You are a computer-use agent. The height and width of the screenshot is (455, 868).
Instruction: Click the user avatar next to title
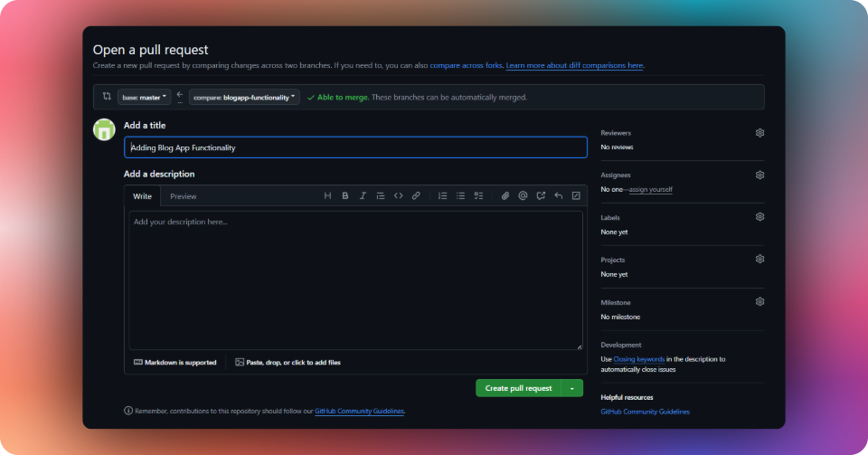pyautogui.click(x=104, y=129)
